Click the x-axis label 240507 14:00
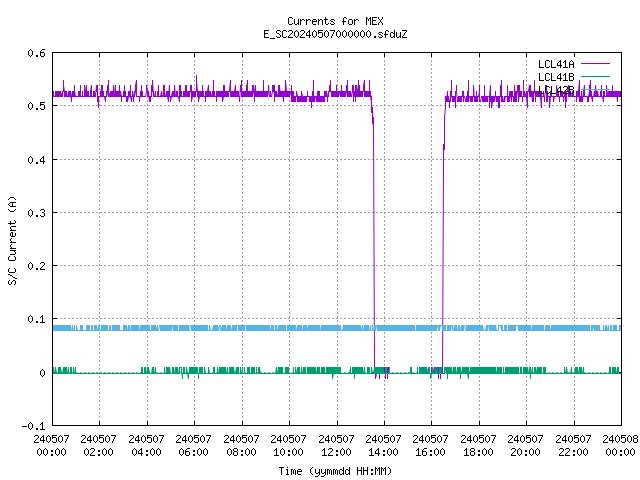The height and width of the screenshot is (480, 640). coord(383,445)
